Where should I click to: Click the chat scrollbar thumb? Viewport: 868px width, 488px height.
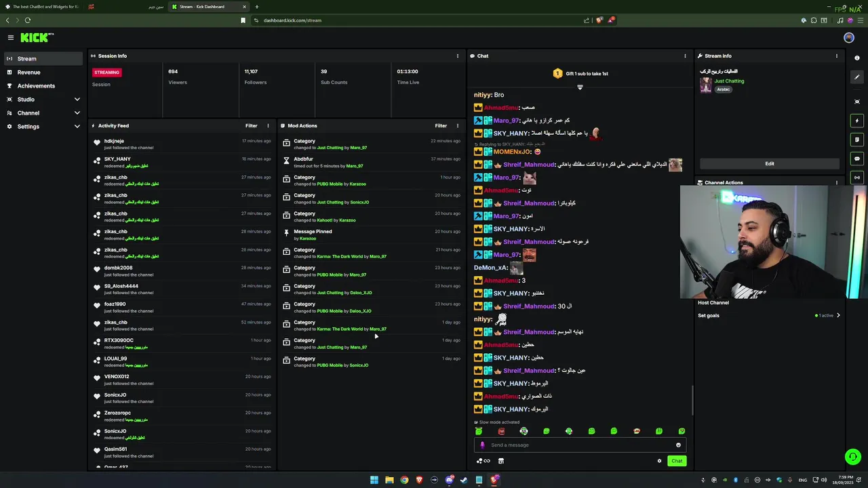pos(692,401)
